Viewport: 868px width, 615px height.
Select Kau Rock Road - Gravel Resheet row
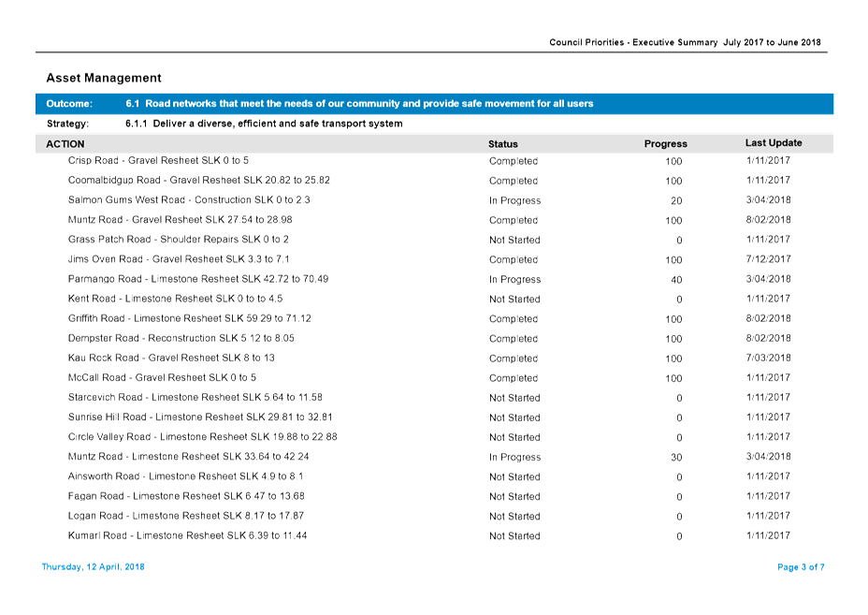(x=435, y=359)
